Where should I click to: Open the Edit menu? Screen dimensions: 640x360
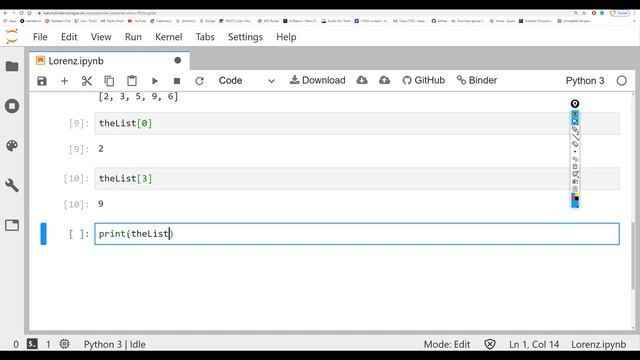[69, 37]
